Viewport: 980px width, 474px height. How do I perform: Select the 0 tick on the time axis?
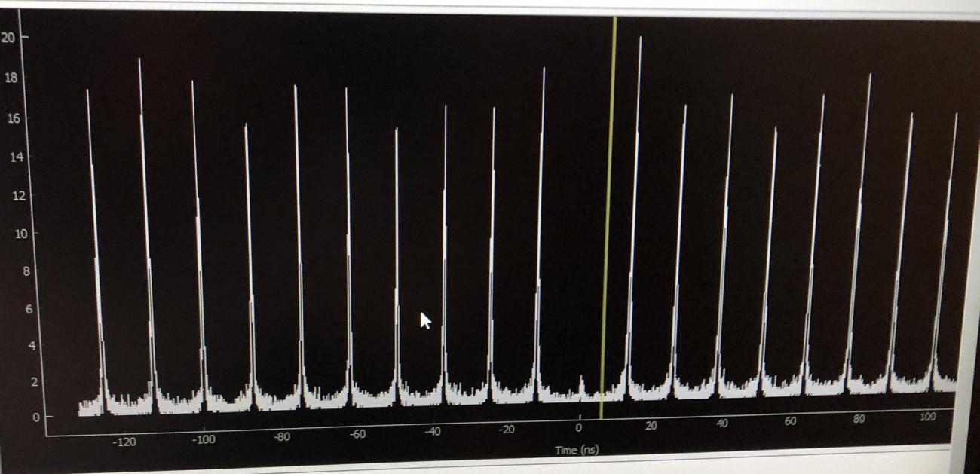pyautogui.click(x=579, y=428)
